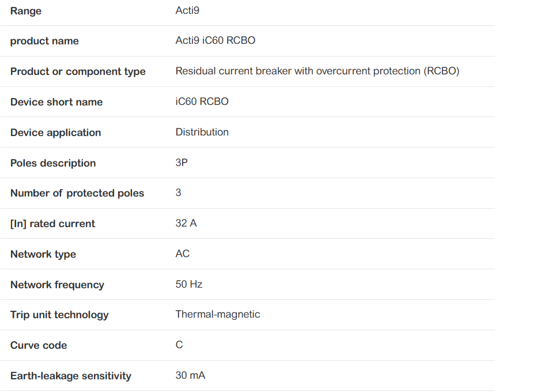The image size is (541, 392).
Task: Click Product or component type label
Action: [78, 71]
